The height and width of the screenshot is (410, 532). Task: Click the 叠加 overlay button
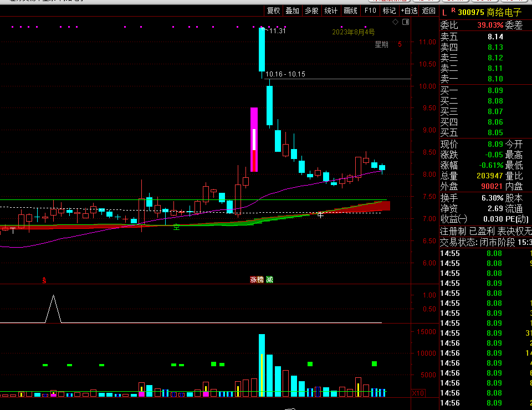click(293, 11)
